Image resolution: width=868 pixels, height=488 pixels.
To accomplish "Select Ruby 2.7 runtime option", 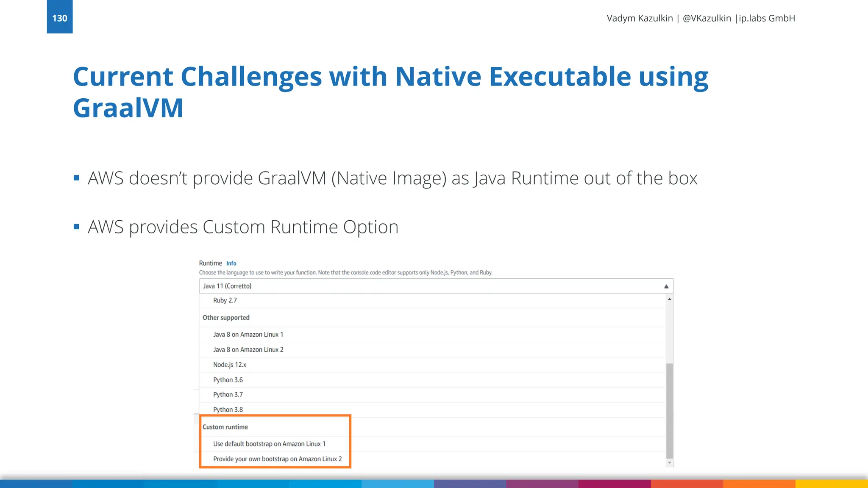I will point(225,300).
